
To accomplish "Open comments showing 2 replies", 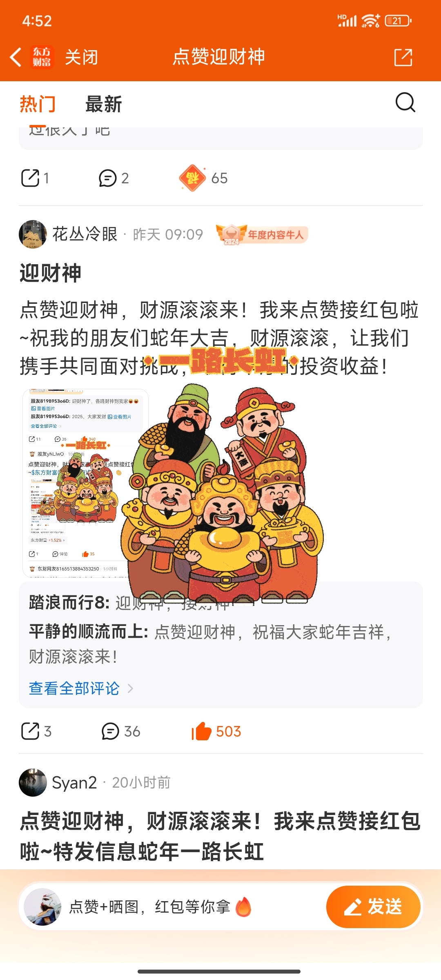I will pos(114,178).
